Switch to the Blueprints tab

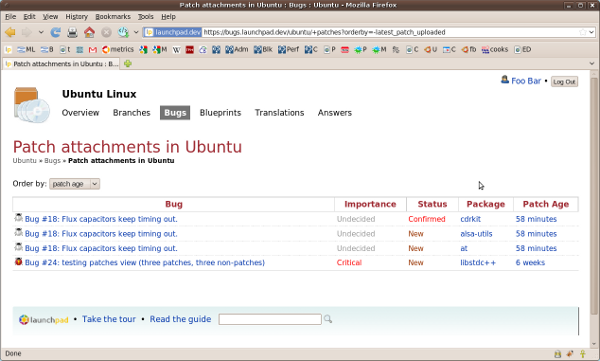(220, 113)
